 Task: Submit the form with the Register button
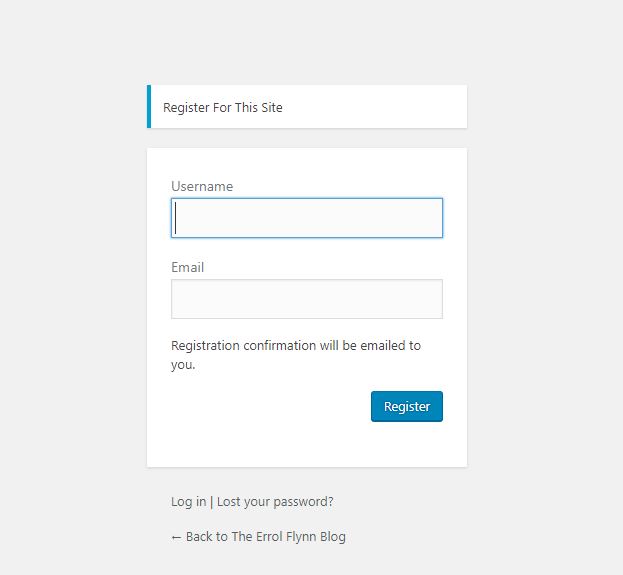tap(407, 406)
